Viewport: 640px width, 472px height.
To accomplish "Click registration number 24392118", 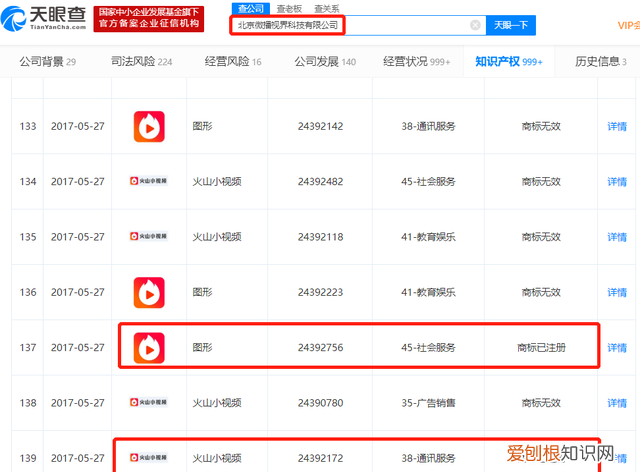I will point(320,237).
